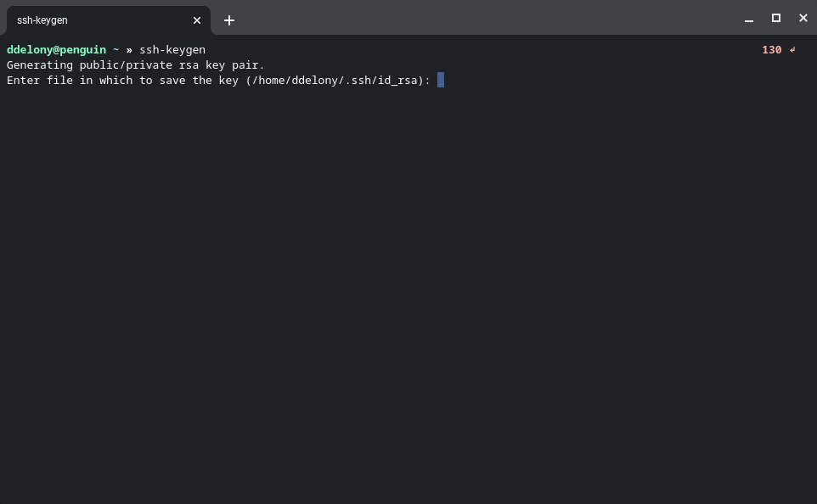Close the ssh-keygen tab
Viewport: 817px width, 504px height.
197,20
